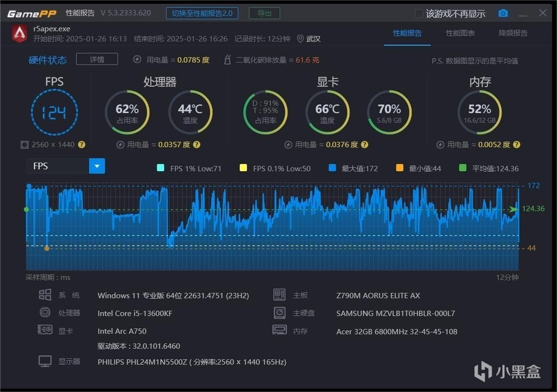Click the help icon after 0.0357 度
The height and width of the screenshot is (392, 557).
[197, 145]
